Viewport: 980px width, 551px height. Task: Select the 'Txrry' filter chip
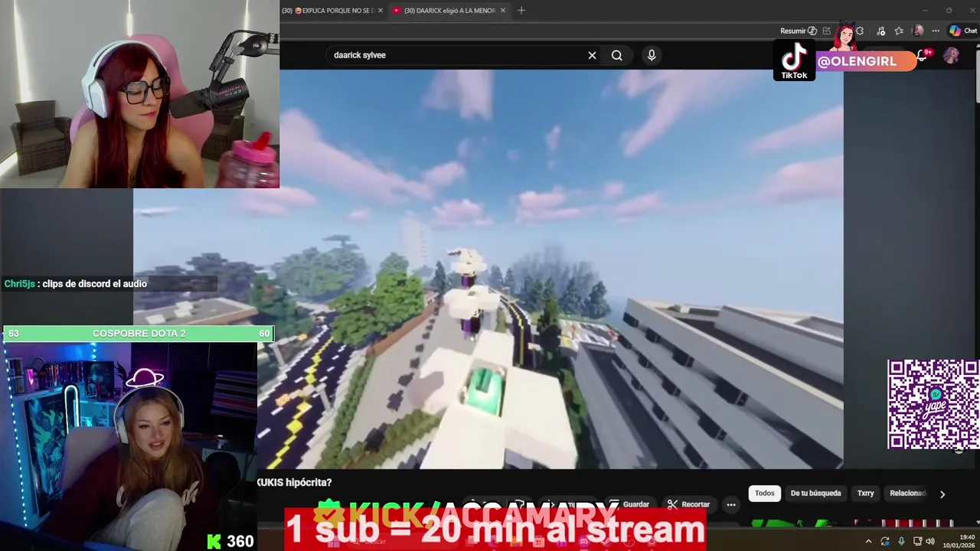click(x=866, y=494)
